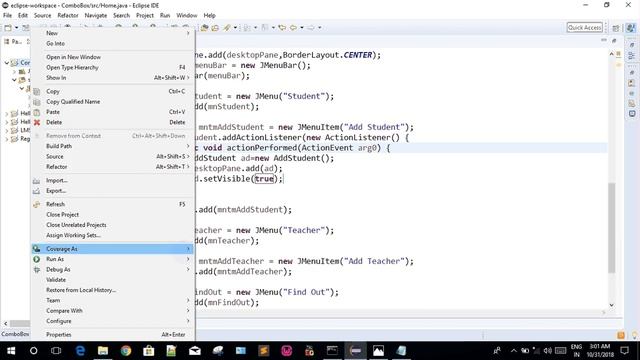640x360 pixels.
Task: Collapse the ComboBox project tree node
Action: [x=7, y=63]
